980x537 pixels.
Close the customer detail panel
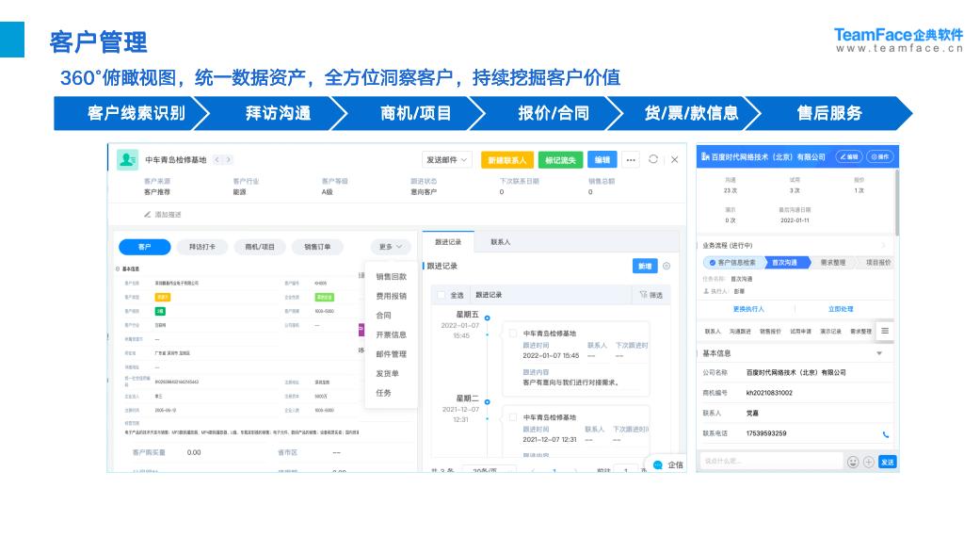click(674, 160)
